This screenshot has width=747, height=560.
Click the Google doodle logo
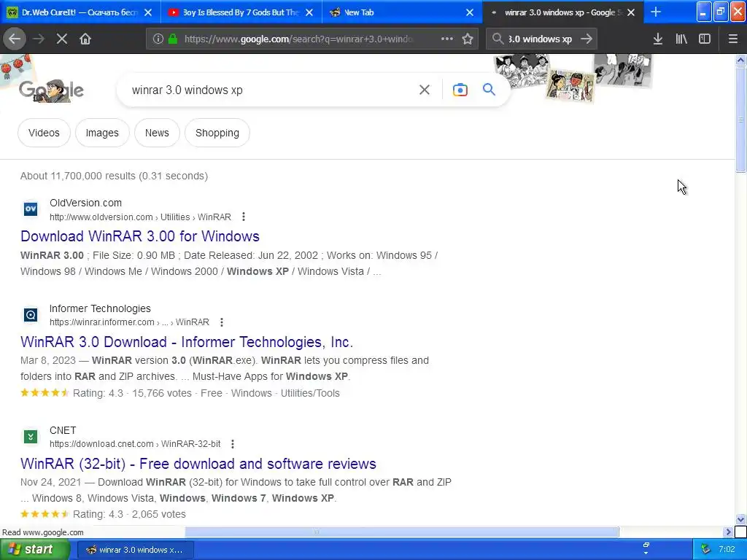coord(51,90)
